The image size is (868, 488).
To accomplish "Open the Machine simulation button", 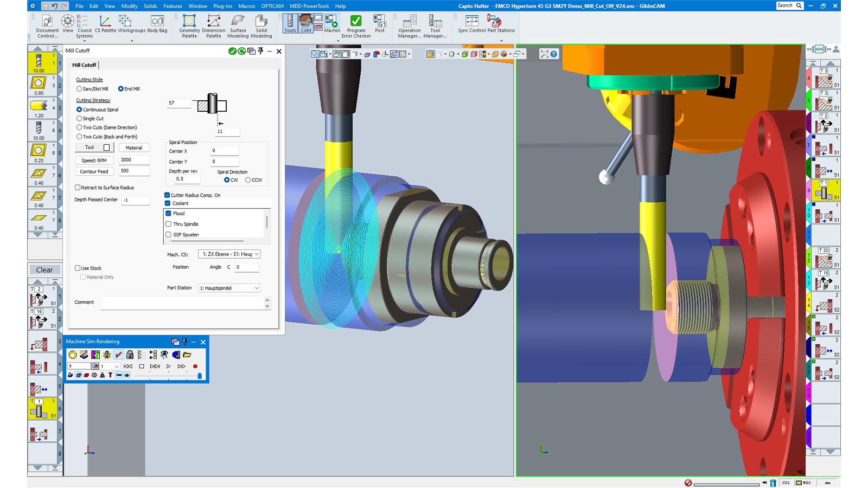I will pos(332,24).
